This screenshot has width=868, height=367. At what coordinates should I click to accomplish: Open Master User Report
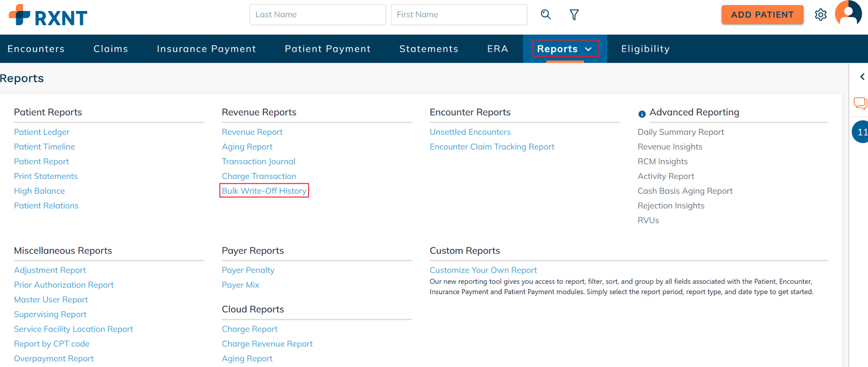coord(51,300)
